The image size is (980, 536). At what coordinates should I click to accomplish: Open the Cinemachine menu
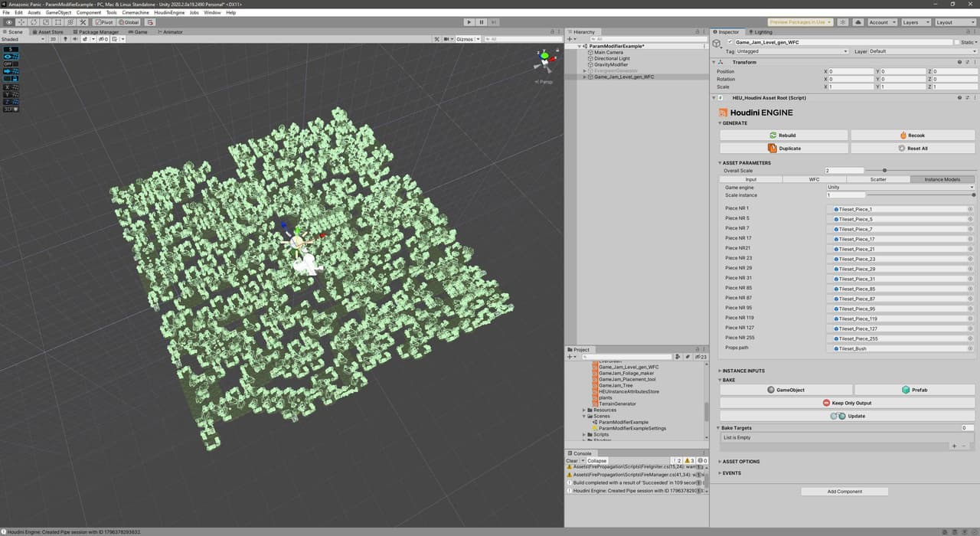[x=136, y=12]
